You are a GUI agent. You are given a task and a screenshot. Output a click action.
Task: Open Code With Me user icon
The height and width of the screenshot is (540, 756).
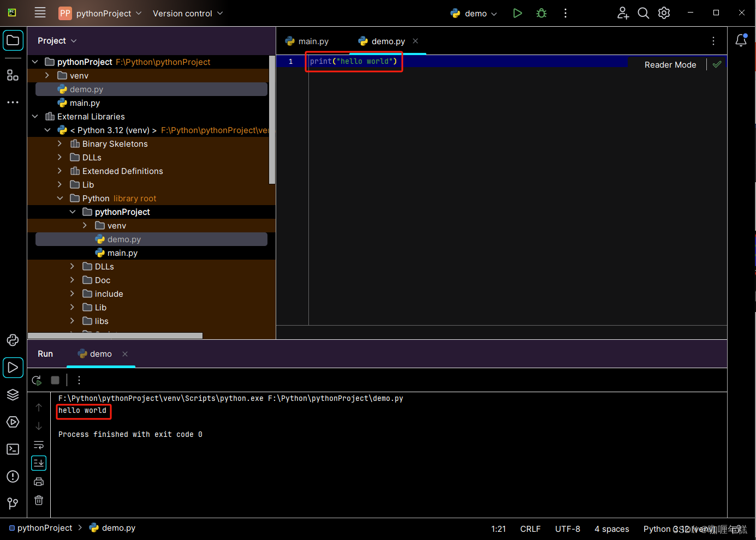[623, 13]
